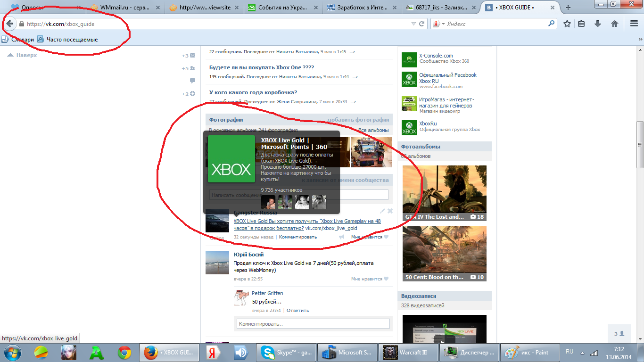644x362 pixels.
Task: Open the Часто посещаемые bookmark folder
Action: [x=67, y=40]
